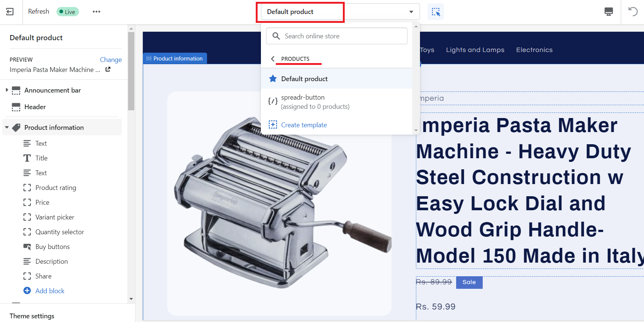Click the Create template plus icon
Image resolution: width=644 pixels, height=322 pixels.
273,125
